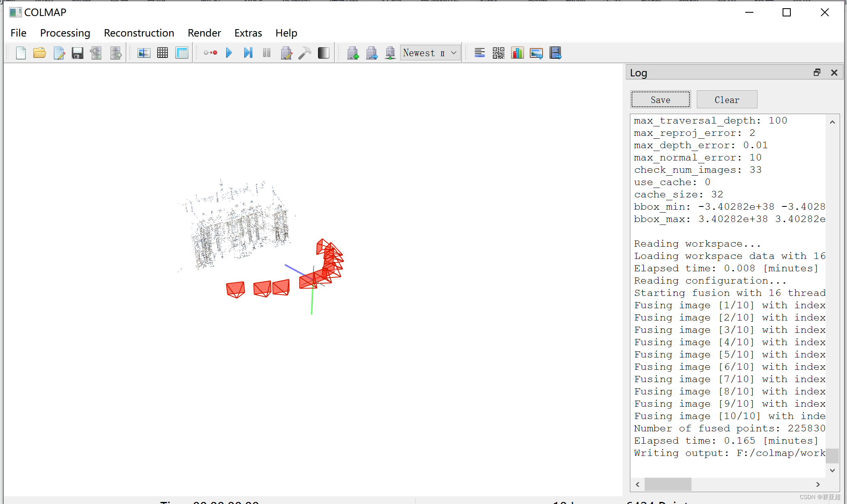
Task: Open the render options gradient icon
Action: (x=323, y=53)
